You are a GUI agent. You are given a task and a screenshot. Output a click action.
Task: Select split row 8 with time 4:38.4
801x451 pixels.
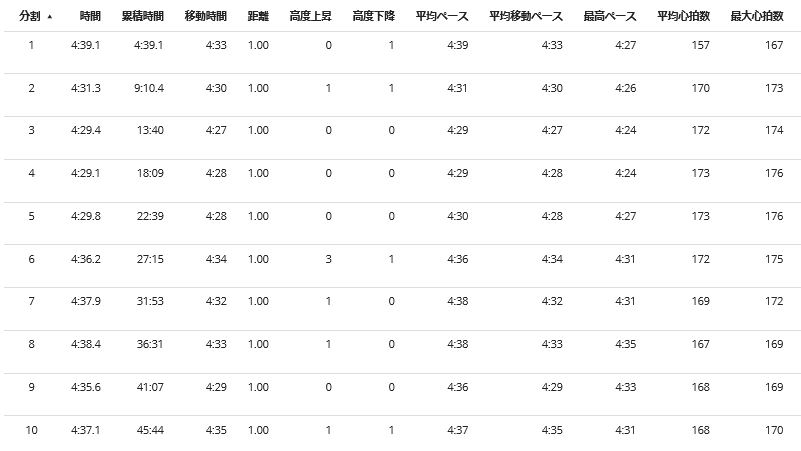400,352
